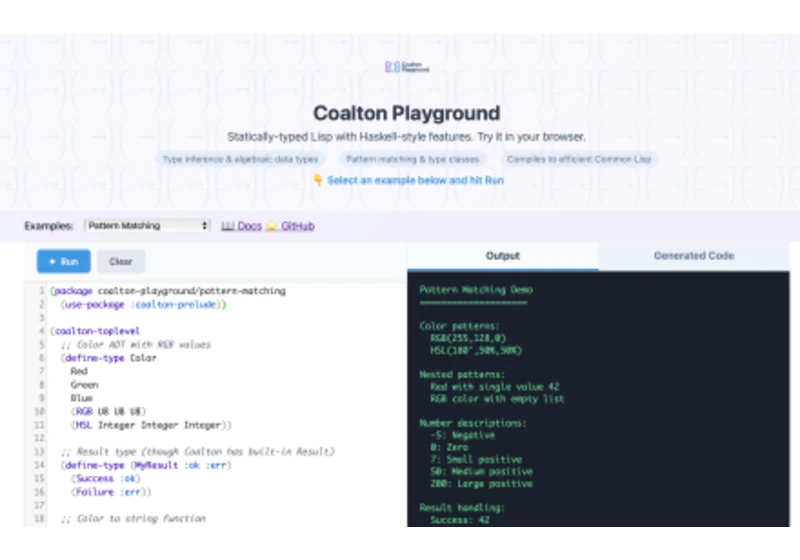Click the 'Red' constructor line in editor

point(79,371)
